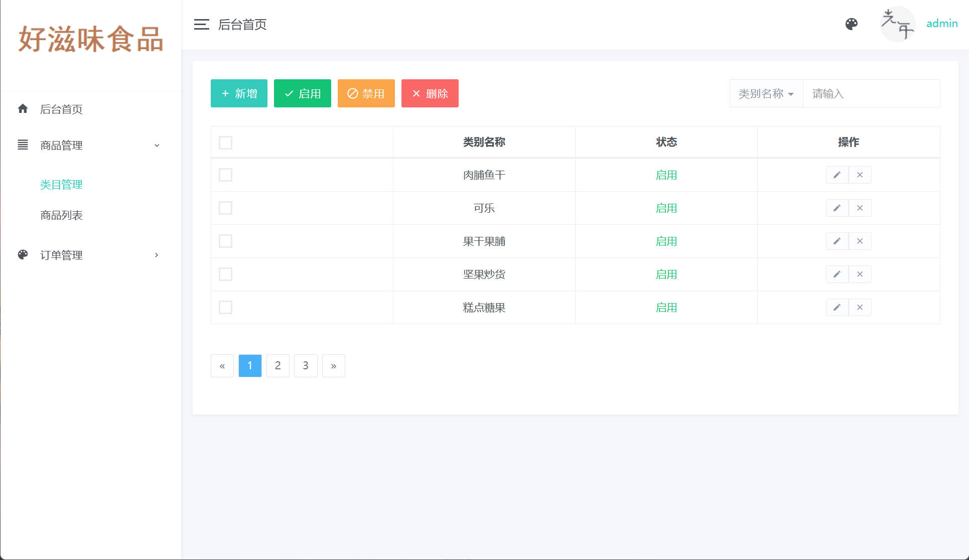Open the 类别名称 filter dropdown
The width and height of the screenshot is (969, 560).
765,93
